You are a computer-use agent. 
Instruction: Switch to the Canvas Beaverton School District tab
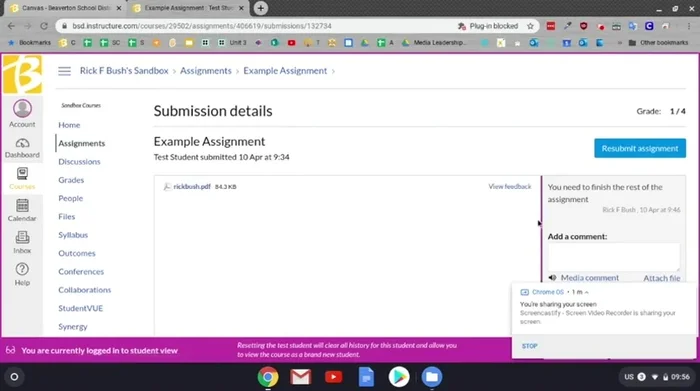coord(66,8)
